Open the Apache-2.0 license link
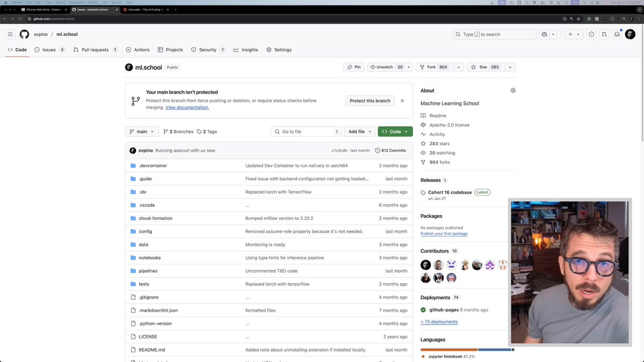Image resolution: width=644 pixels, height=362 pixels. (x=445, y=125)
